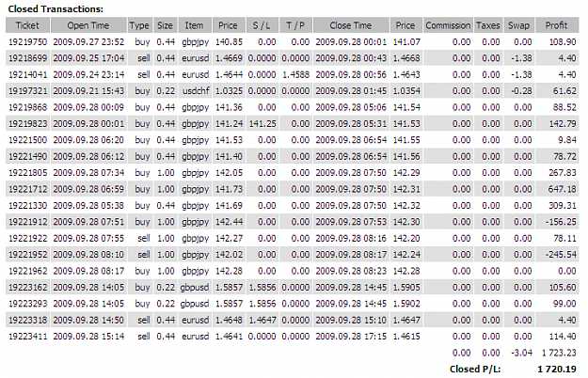Select ticket number 19214041
Image resolution: width=588 pixels, height=378 pixels.
[27, 74]
